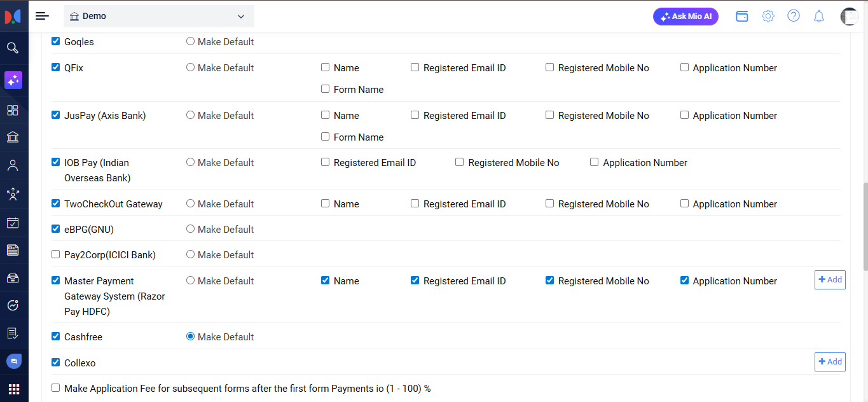
Task: Click the search icon in sidebar
Action: (13, 48)
